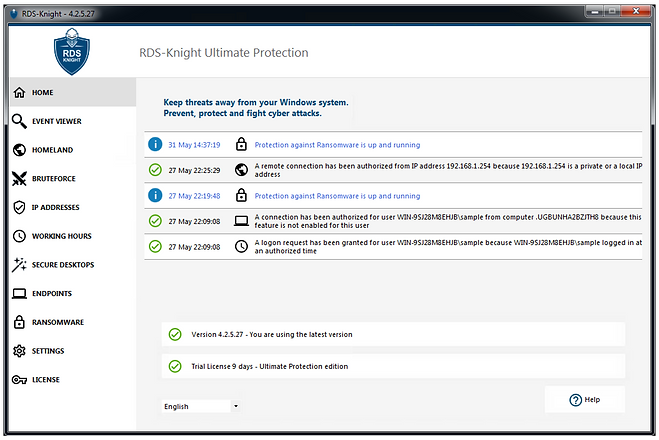Image resolution: width=659 pixels, height=440 pixels.
Task: Click the Home house icon in sidebar
Action: [19, 92]
